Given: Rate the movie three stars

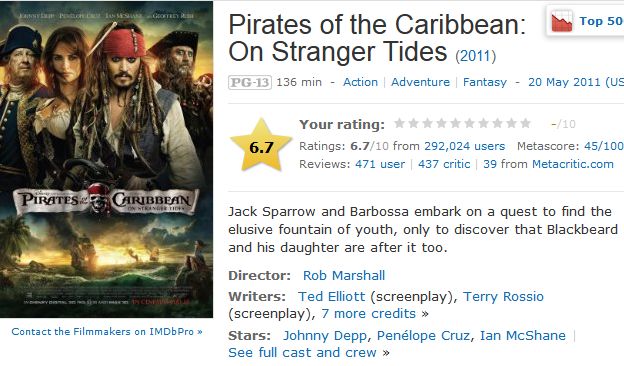Looking at the screenshot, I should click(x=427, y=124).
